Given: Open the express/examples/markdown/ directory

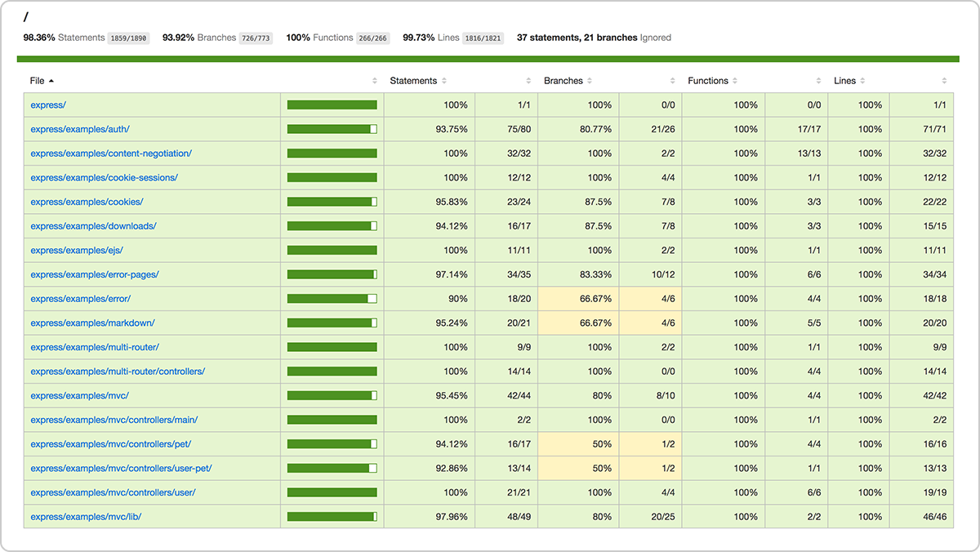Looking at the screenshot, I should click(x=94, y=323).
